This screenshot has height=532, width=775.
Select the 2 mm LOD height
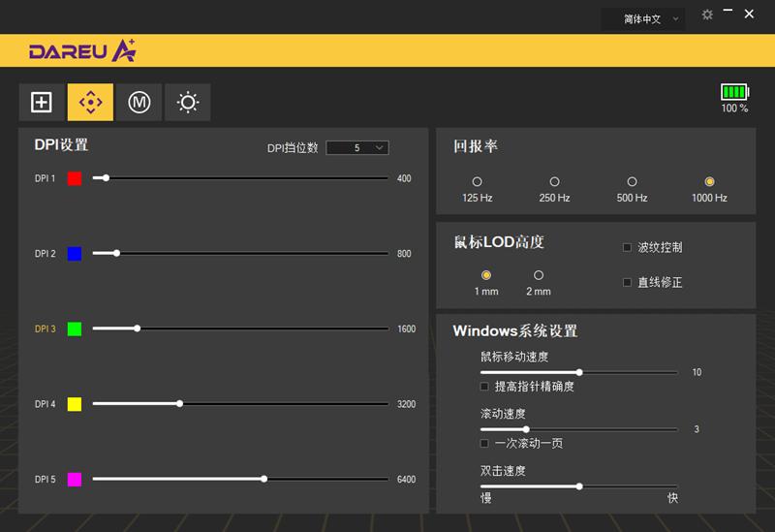(x=539, y=275)
